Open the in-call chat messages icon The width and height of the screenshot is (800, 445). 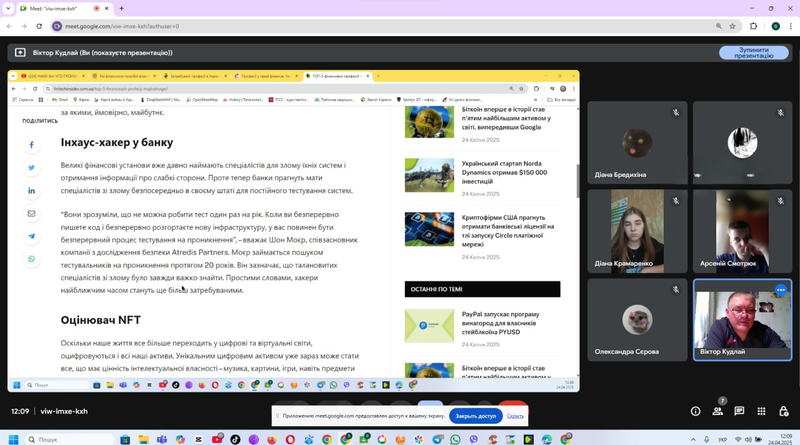[739, 411]
